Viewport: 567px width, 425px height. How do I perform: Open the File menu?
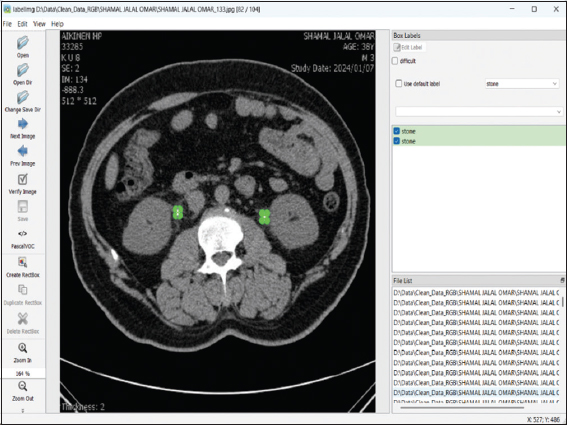[7, 24]
